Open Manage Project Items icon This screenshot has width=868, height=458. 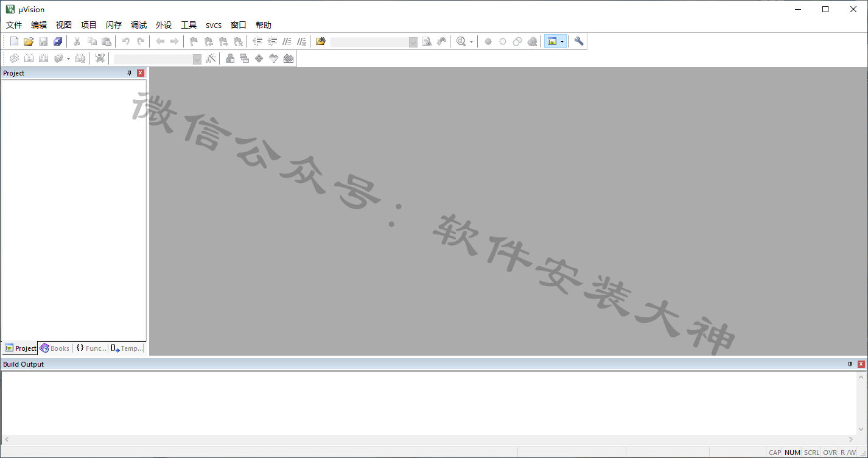pos(230,58)
